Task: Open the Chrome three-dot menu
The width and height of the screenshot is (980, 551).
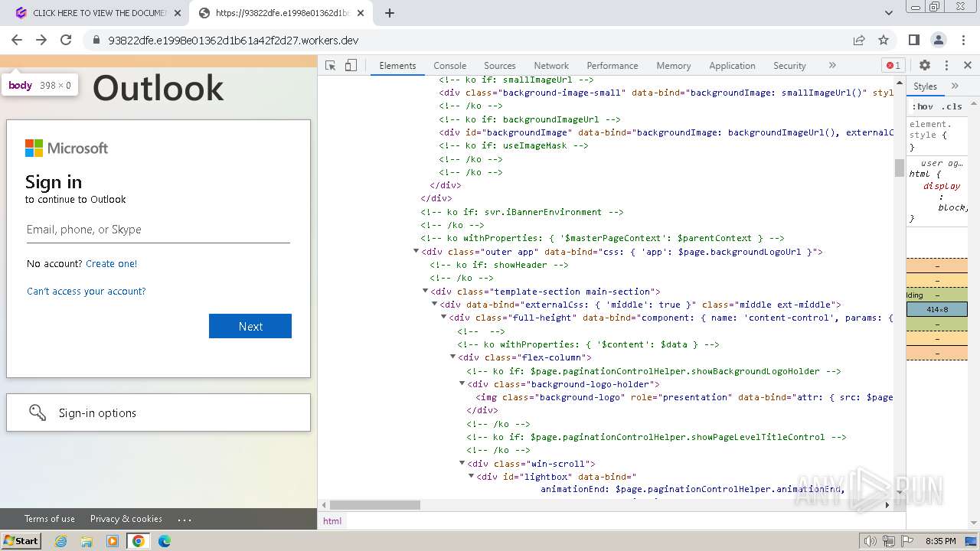Action: (x=963, y=40)
